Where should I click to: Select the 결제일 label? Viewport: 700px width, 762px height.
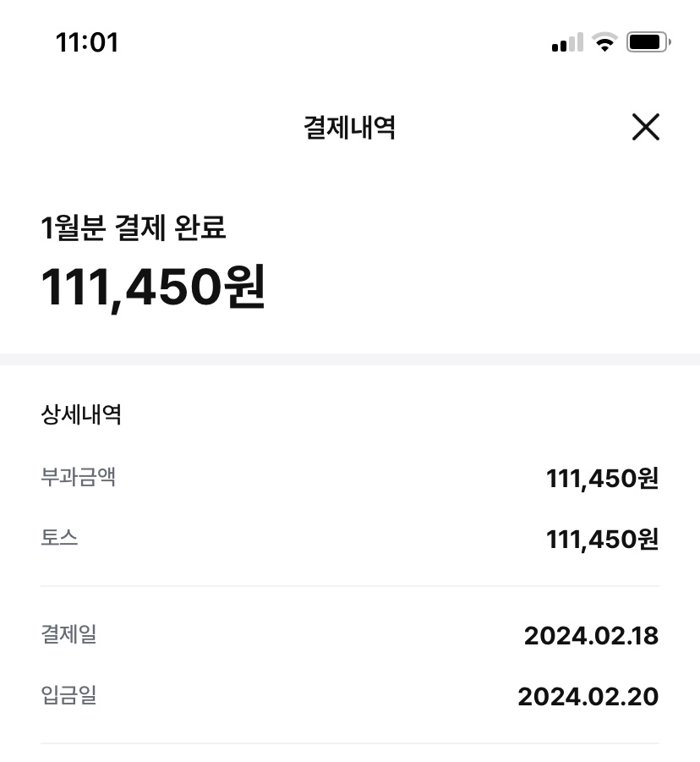[x=68, y=634]
